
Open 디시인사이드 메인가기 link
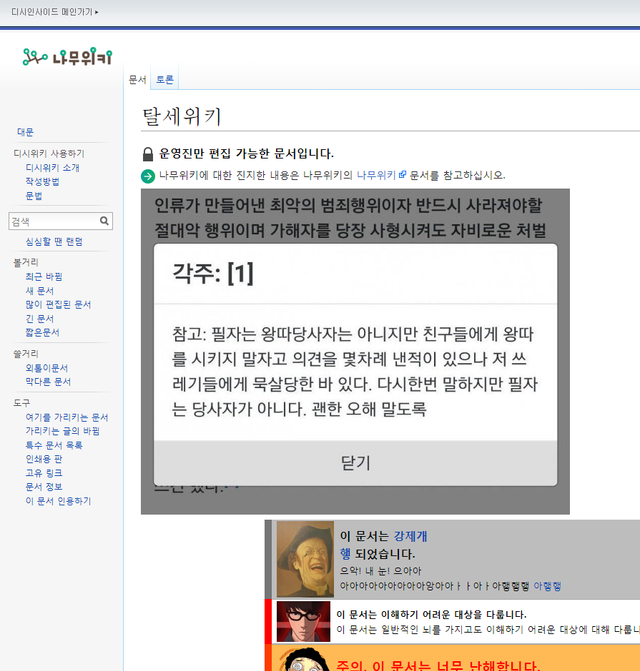(55, 12)
